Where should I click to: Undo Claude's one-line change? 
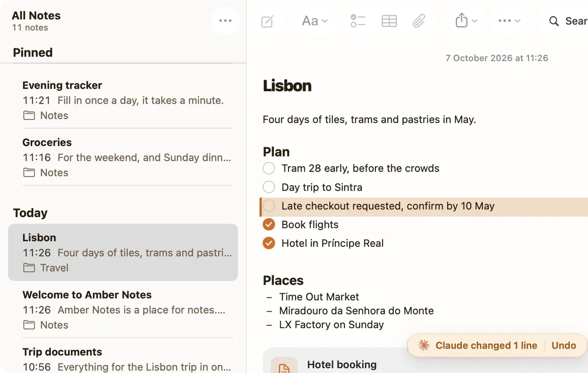[564, 345]
